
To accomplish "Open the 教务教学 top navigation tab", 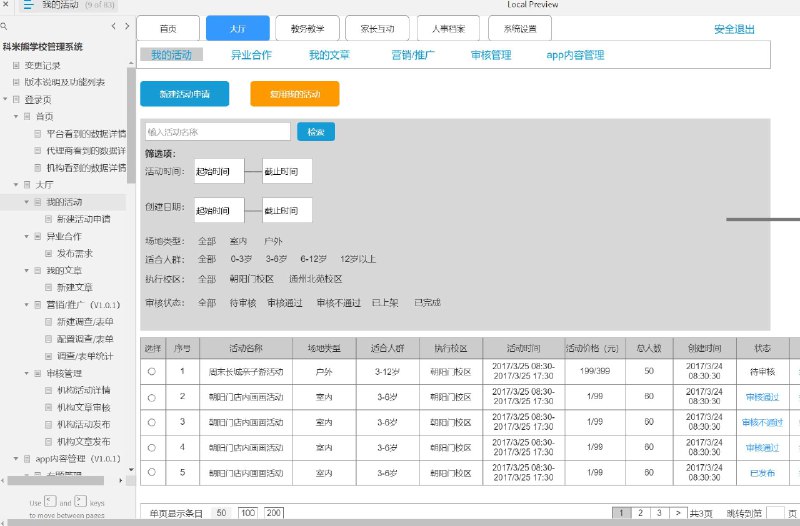I will click(x=307, y=29).
